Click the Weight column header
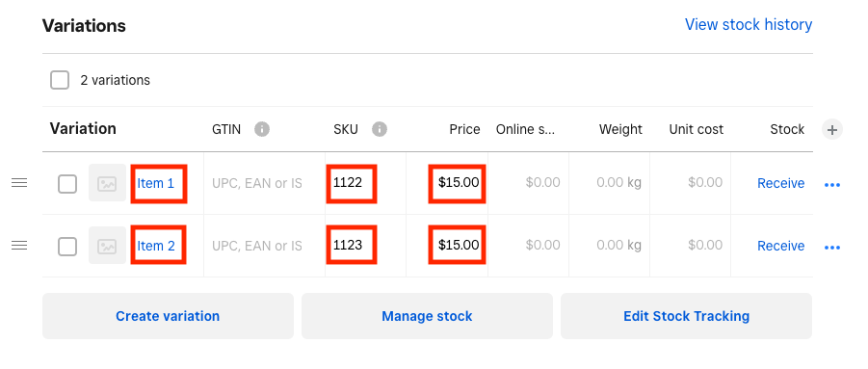The image size is (868, 369). click(x=620, y=129)
